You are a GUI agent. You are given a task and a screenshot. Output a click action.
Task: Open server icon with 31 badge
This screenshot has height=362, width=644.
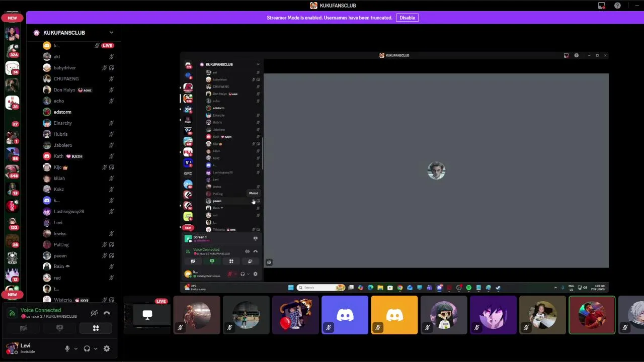(x=12, y=102)
